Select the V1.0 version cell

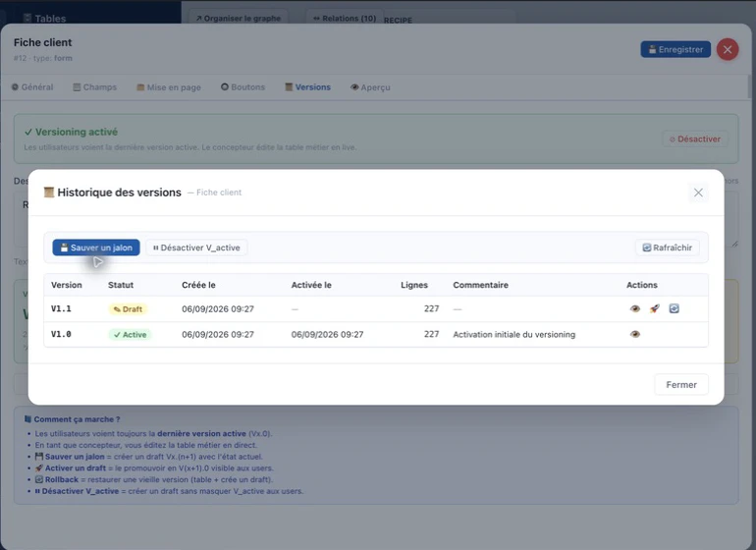61,334
